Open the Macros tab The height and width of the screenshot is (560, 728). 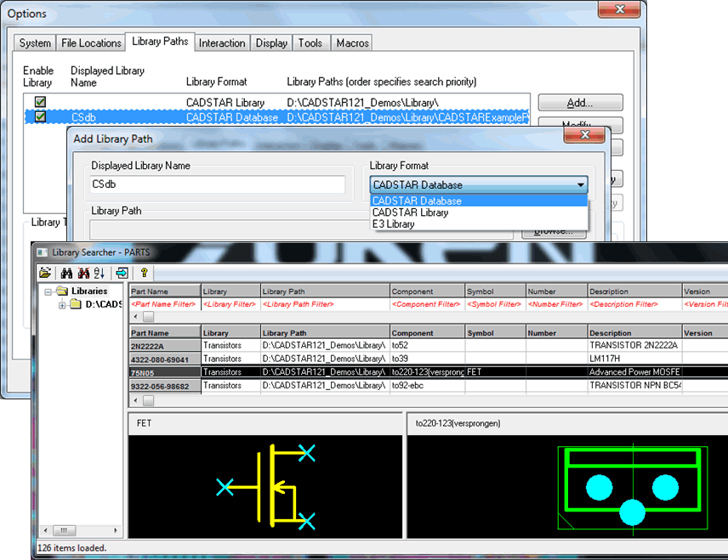click(x=352, y=43)
